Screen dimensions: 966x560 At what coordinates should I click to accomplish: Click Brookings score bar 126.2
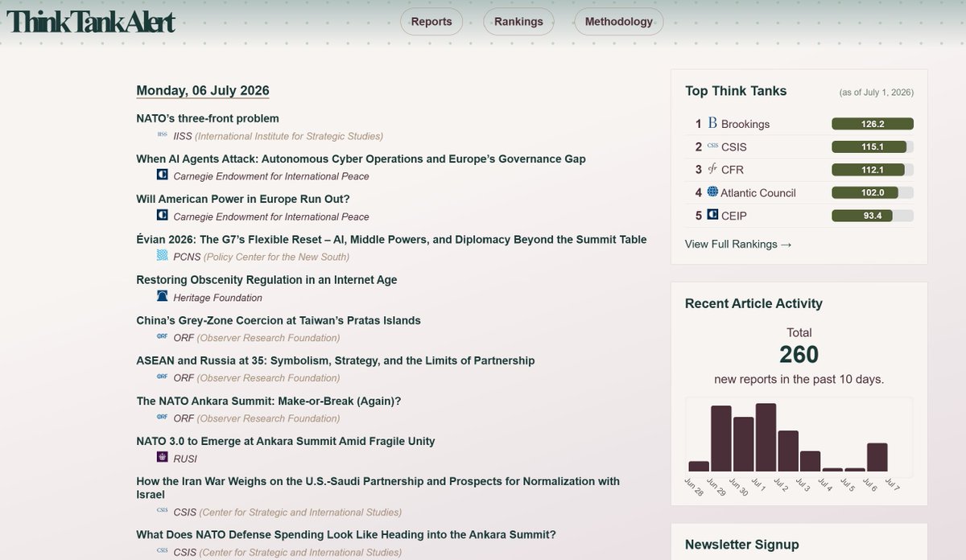873,124
